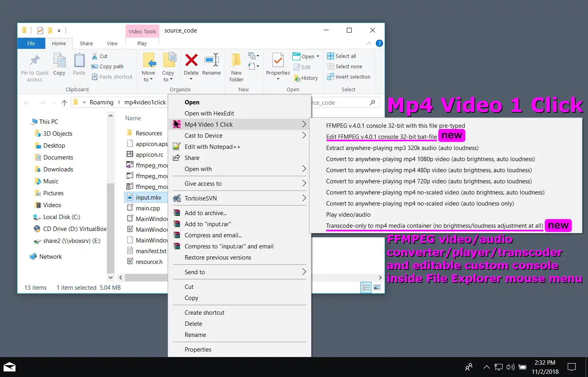
Task: Click the red Delete X icon
Action: (x=191, y=60)
